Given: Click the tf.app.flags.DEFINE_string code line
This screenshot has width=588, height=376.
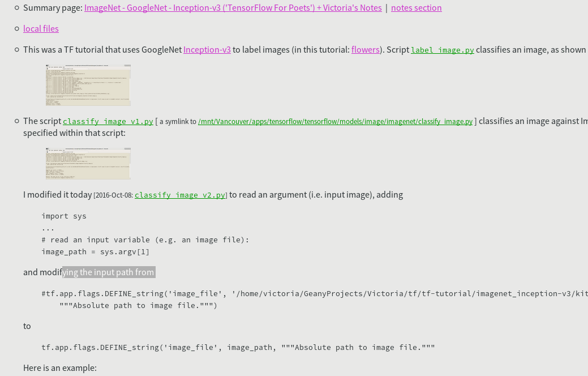Looking at the screenshot, I should pyautogui.click(x=238, y=347).
